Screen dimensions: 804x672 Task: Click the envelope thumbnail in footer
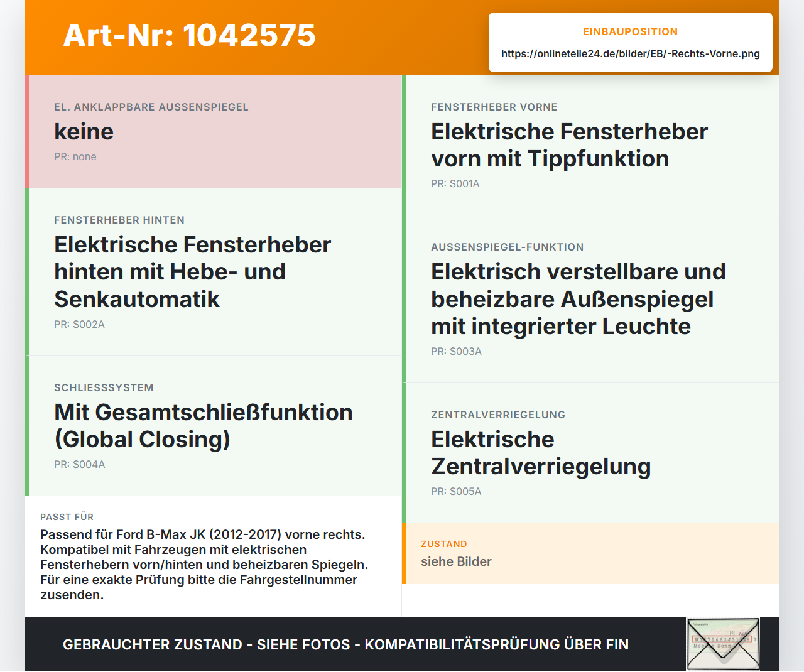[723, 644]
